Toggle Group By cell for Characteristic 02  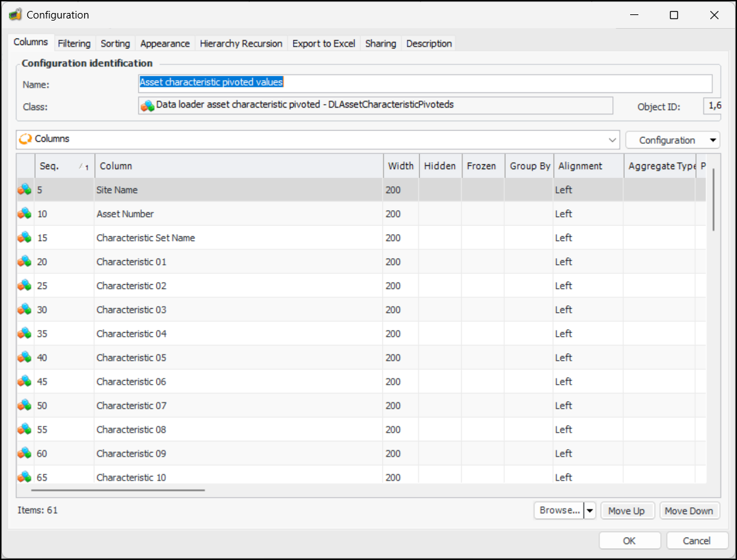tap(529, 285)
